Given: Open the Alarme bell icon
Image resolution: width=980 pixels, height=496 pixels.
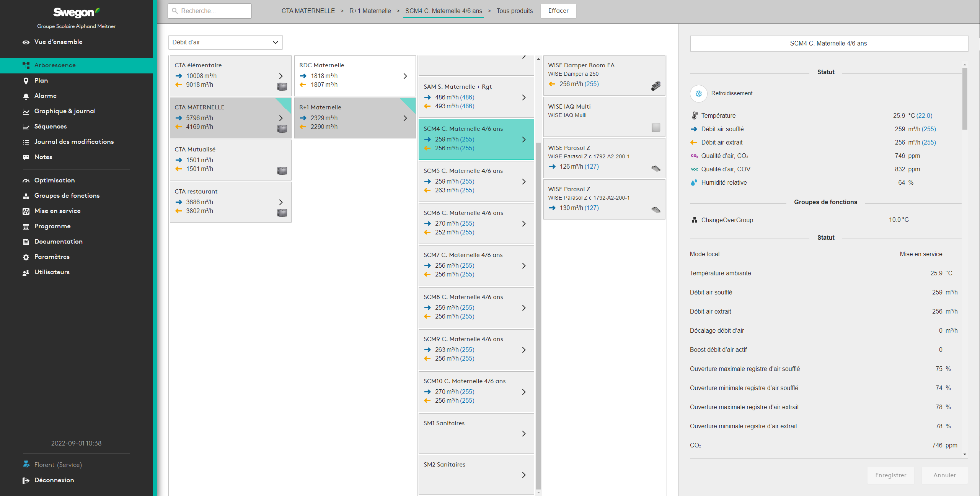Looking at the screenshot, I should (26, 96).
